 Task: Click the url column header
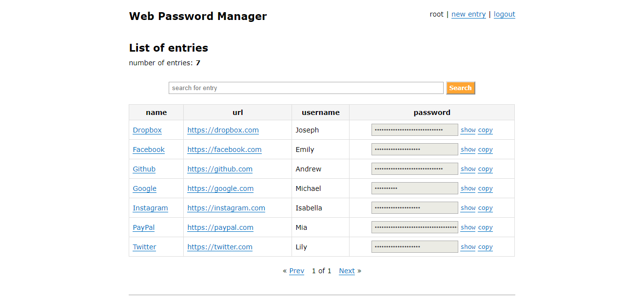[238, 112]
